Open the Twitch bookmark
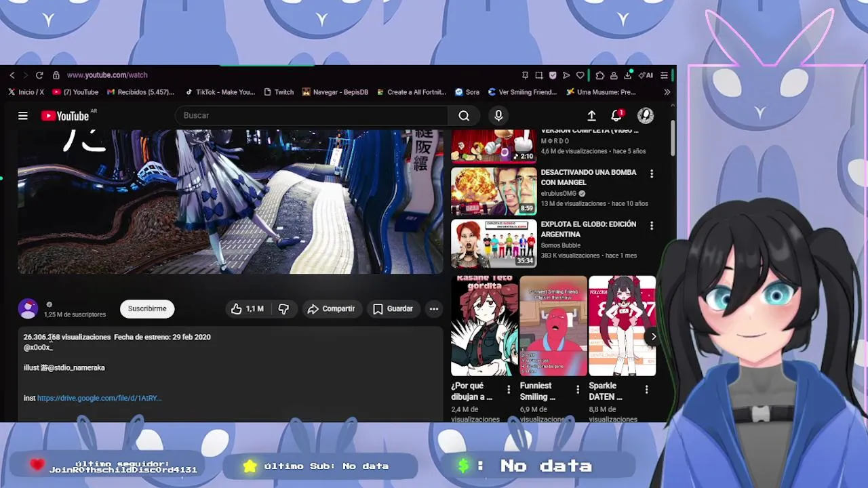 coord(279,92)
